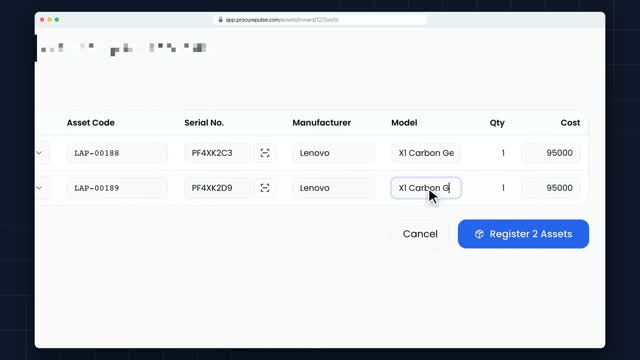Click the red close window button
Viewport: 640px width, 360px height.
pyautogui.click(x=42, y=20)
